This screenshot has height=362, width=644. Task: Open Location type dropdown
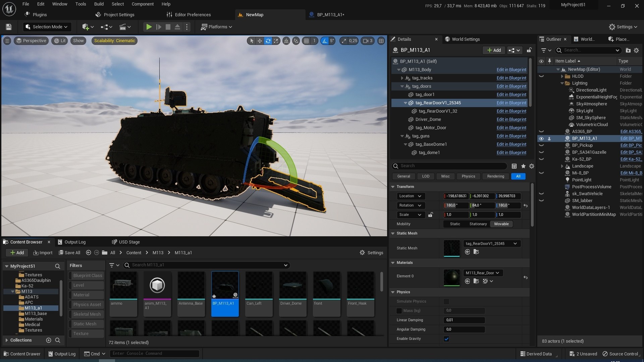click(411, 196)
